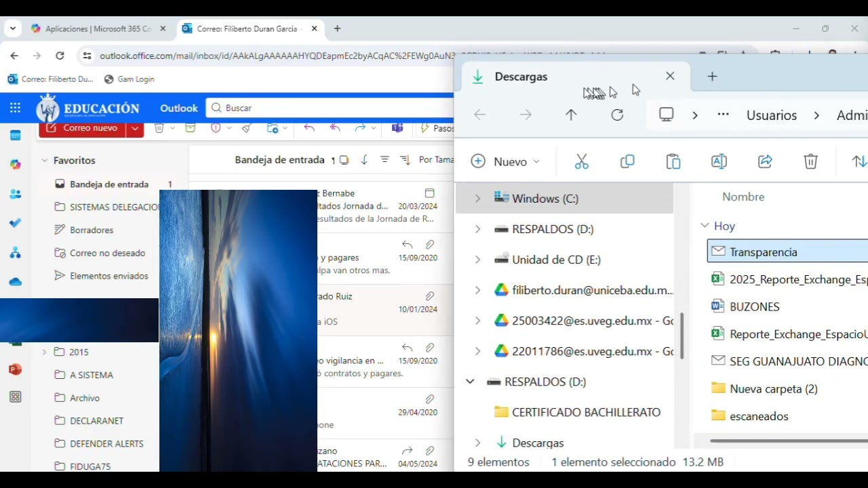Screen dimensions: 868x488
Task: Expand Windows (C:) in Explorer tree
Action: point(477,199)
